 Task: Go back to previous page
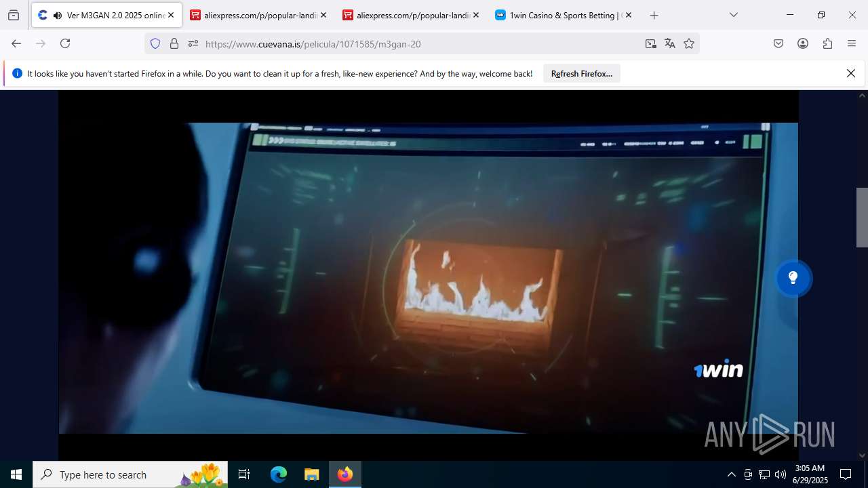click(16, 43)
